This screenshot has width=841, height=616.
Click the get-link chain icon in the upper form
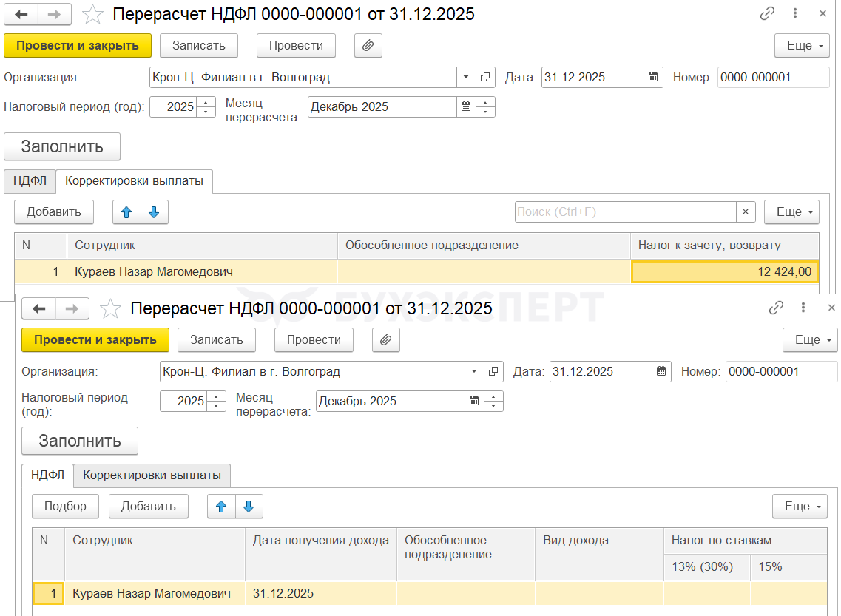767,14
